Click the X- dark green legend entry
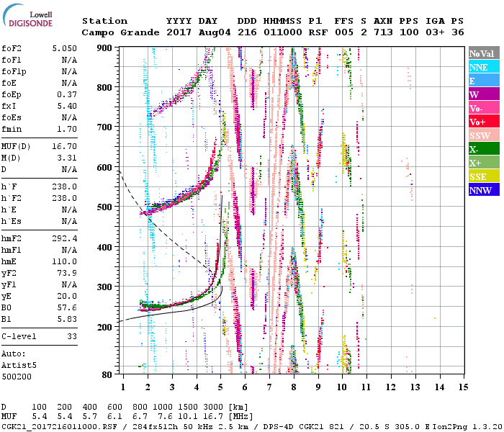The height and width of the screenshot is (432, 504). pos(483,150)
